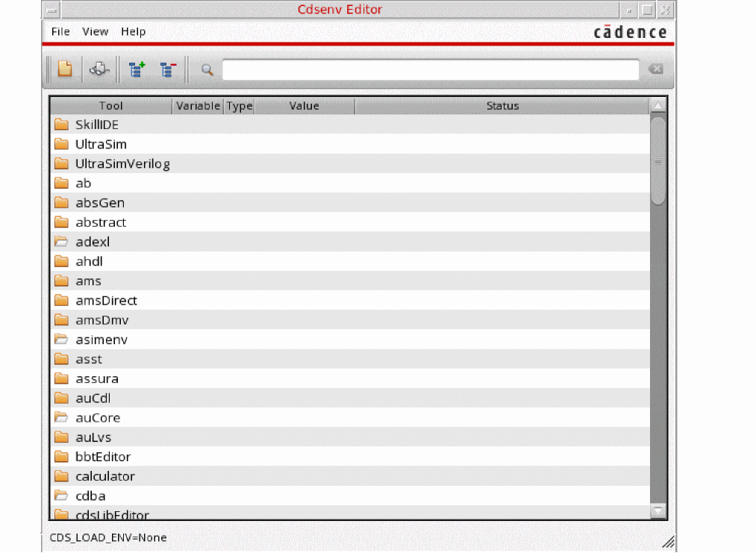Click the SkillIDE folder icon
The width and height of the screenshot is (756, 553).
point(61,125)
